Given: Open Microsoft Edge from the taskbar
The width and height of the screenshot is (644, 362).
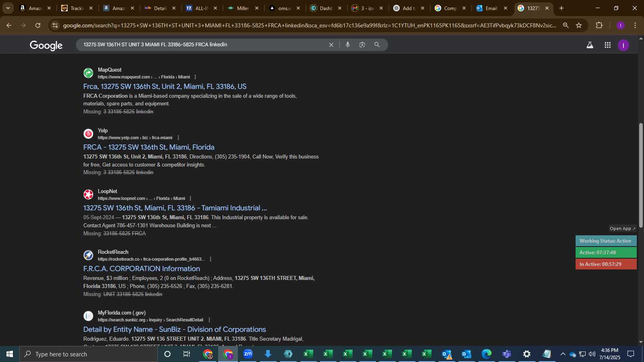Looking at the screenshot, I should point(487,354).
